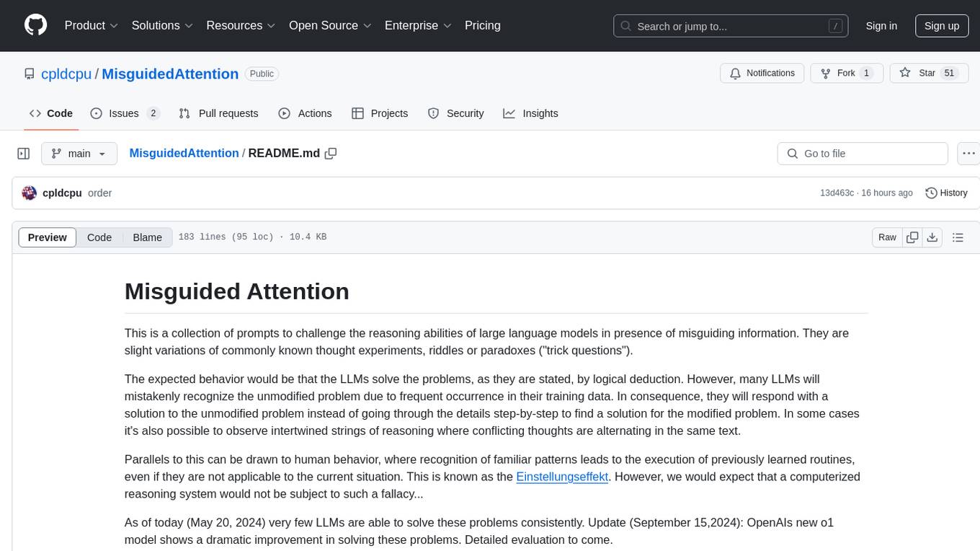Open the Actions tab
This screenshot has width=980, height=551.
[x=305, y=113]
